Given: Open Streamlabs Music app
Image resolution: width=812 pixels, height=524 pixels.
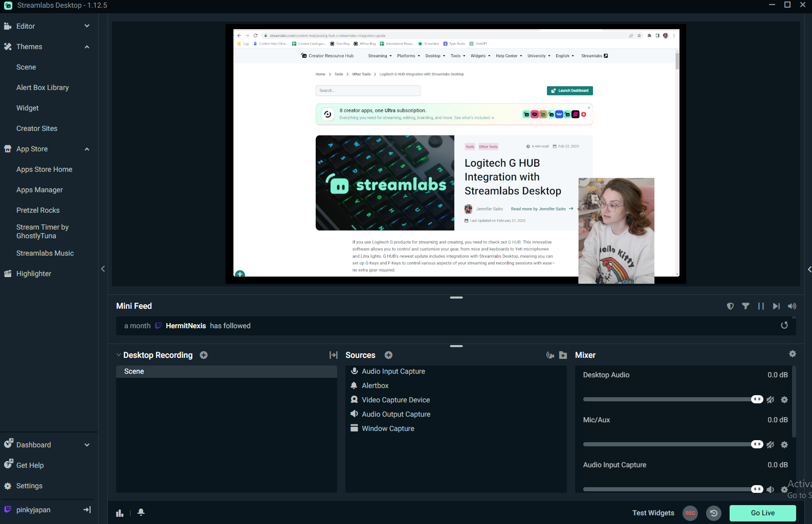Looking at the screenshot, I should (x=45, y=253).
